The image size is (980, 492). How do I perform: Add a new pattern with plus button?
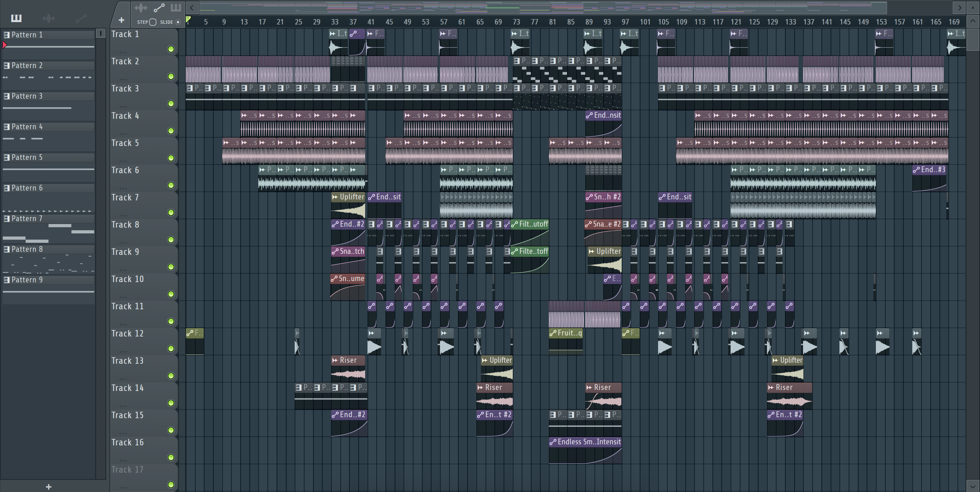coord(48,486)
